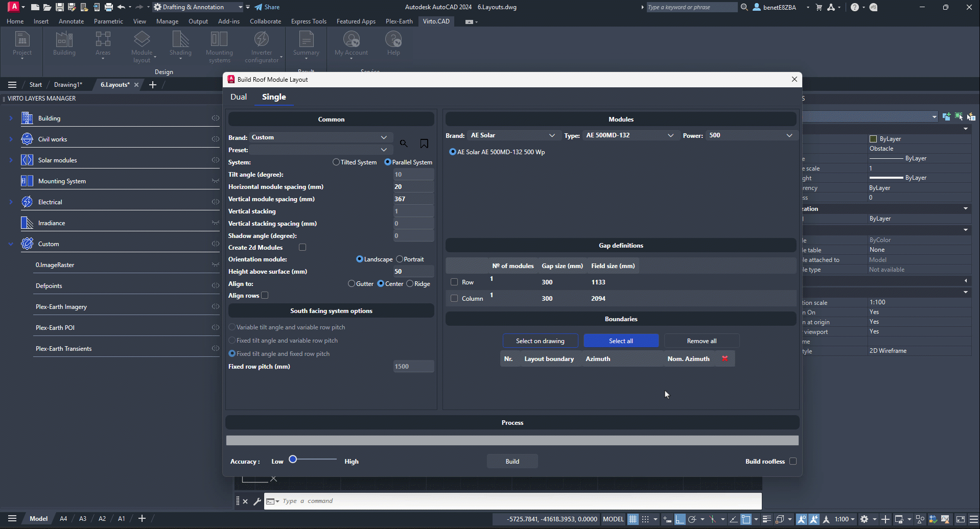Enable the Align rows checkbox
Viewport: 980px width, 529px height.
pos(265,295)
